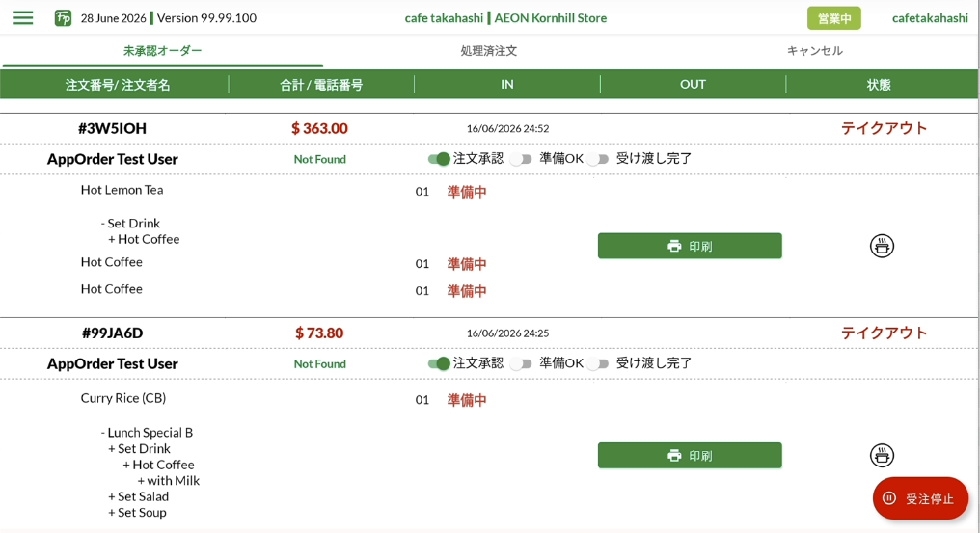
Task: Select order number #3W5IOH
Action: [x=113, y=128]
